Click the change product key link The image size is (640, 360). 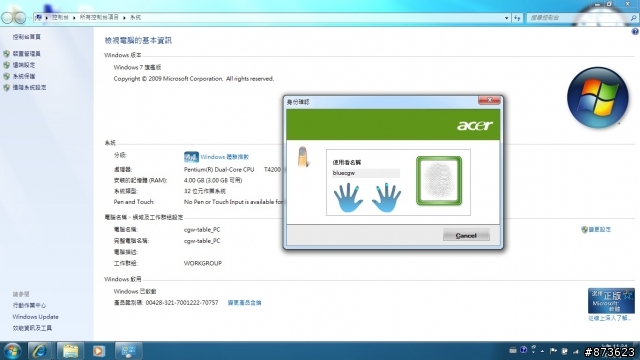244,302
